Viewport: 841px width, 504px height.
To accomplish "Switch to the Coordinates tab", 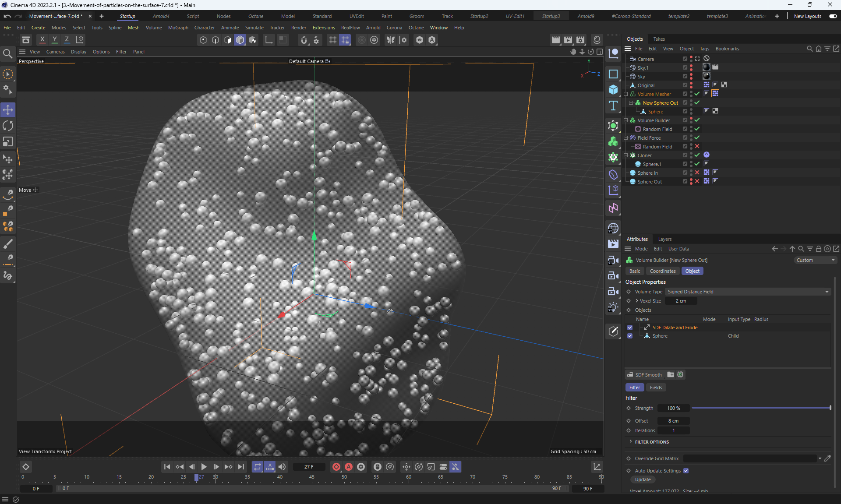I will [662, 271].
